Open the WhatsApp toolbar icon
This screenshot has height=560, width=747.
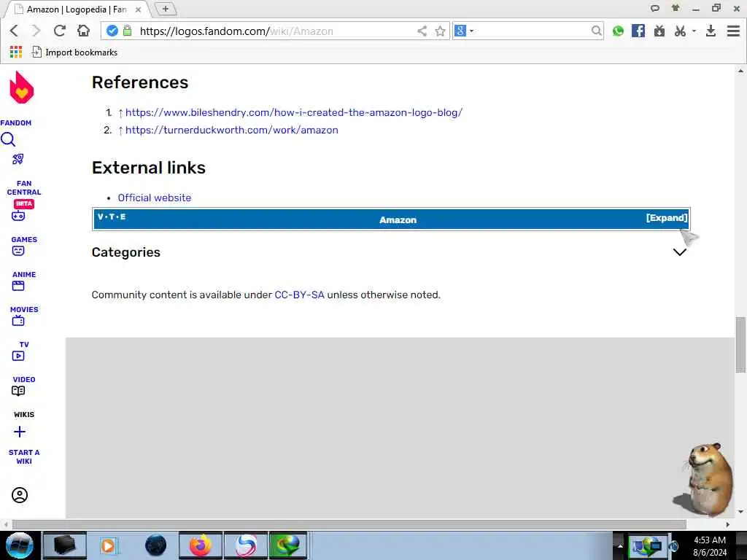coord(618,31)
